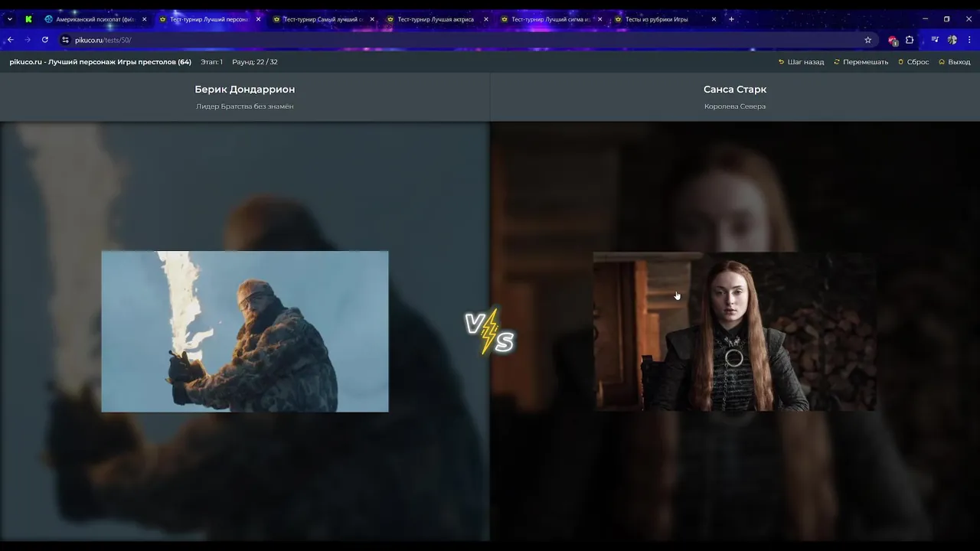
Task: Close the Тесты из рубрики Игры tab
Action: [x=714, y=19]
